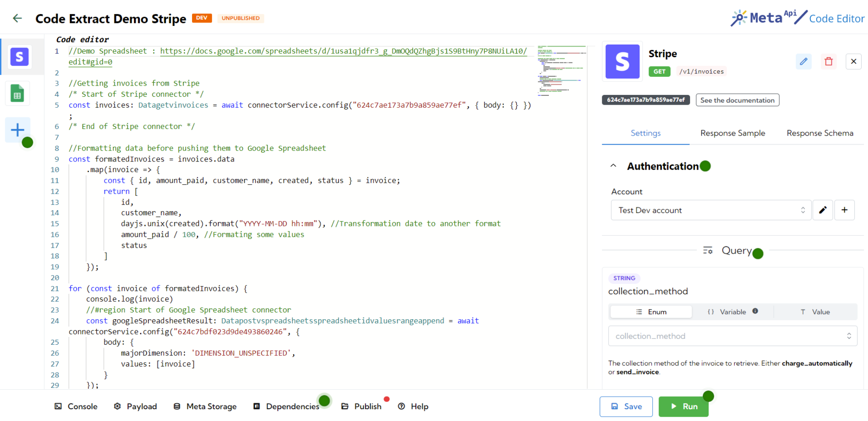Click the code minimap preview
868x421 pixels.
coord(562,70)
